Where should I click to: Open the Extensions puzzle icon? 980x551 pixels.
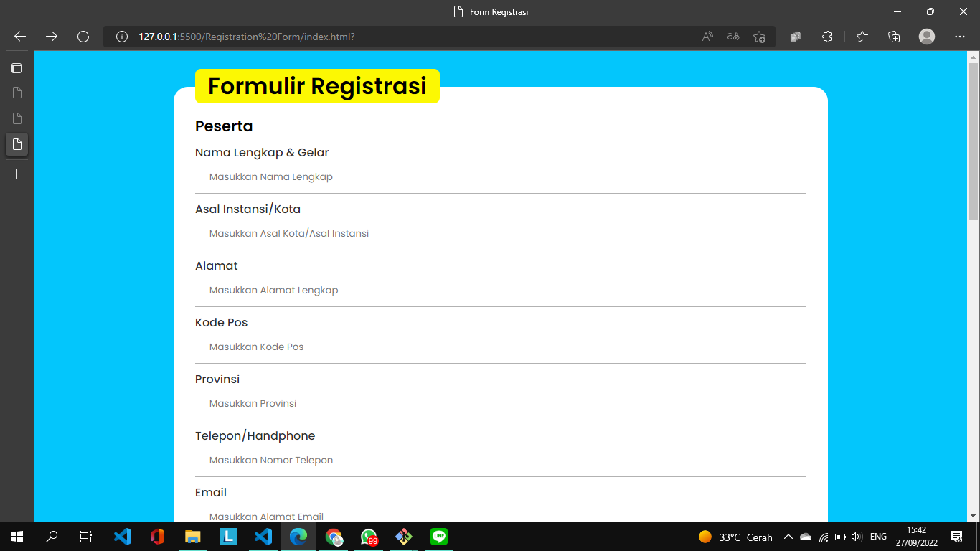point(827,37)
